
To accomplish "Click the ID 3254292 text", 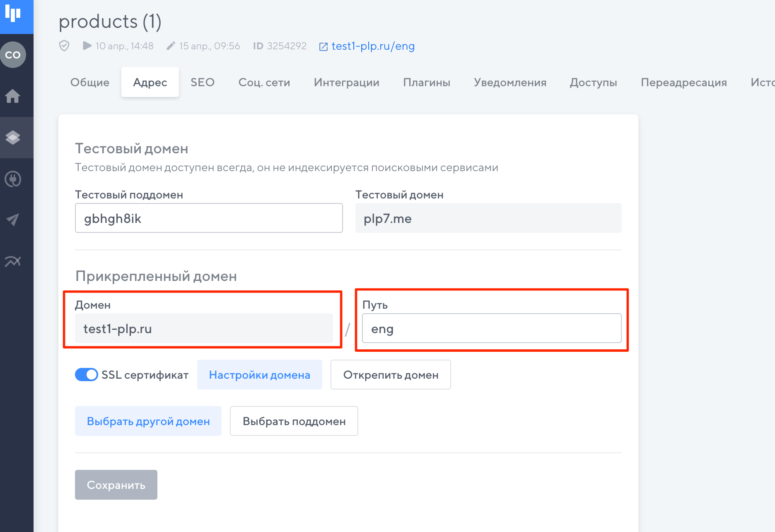I will (280, 46).
